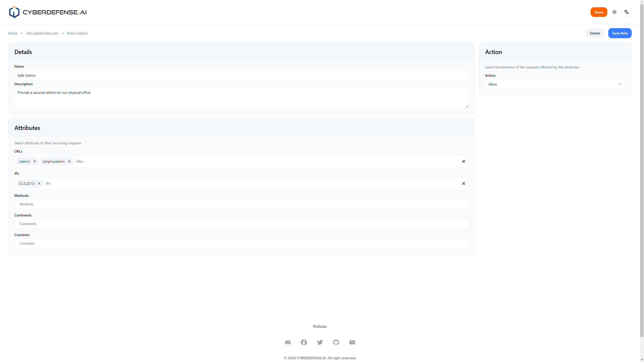The image size is (644, 362).
Task: Toggle the light/dark theme sun icon
Action: click(x=614, y=12)
